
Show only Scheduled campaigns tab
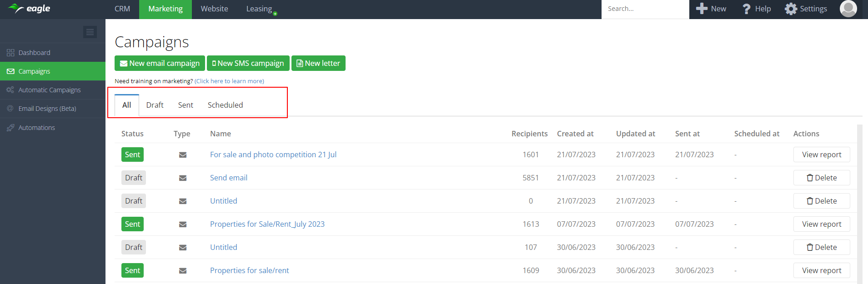pyautogui.click(x=225, y=105)
